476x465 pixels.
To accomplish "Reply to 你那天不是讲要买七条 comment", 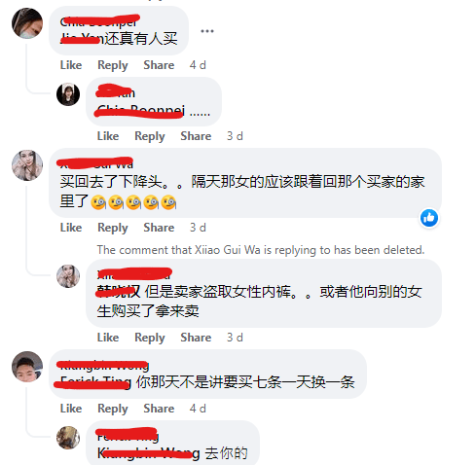I will (113, 409).
